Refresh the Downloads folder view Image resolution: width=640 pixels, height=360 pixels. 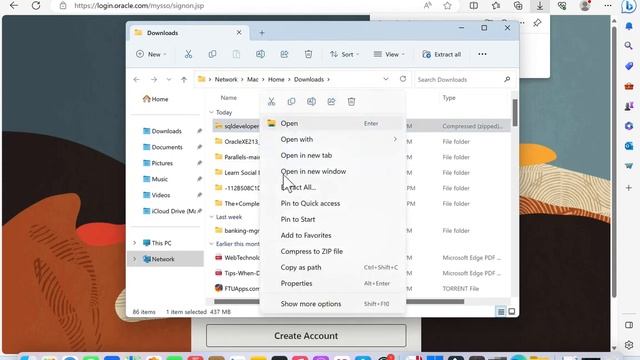pyautogui.click(x=403, y=79)
